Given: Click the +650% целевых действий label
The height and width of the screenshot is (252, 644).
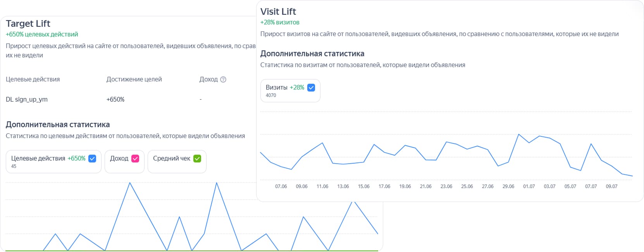Looking at the screenshot, I should 42,35.
